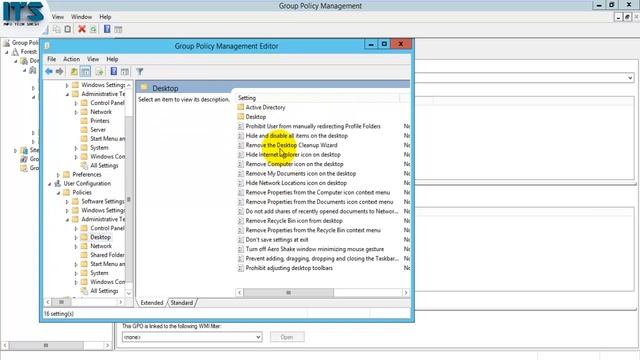
Task: Expand the Desktop node in the tree
Action: 76,237
